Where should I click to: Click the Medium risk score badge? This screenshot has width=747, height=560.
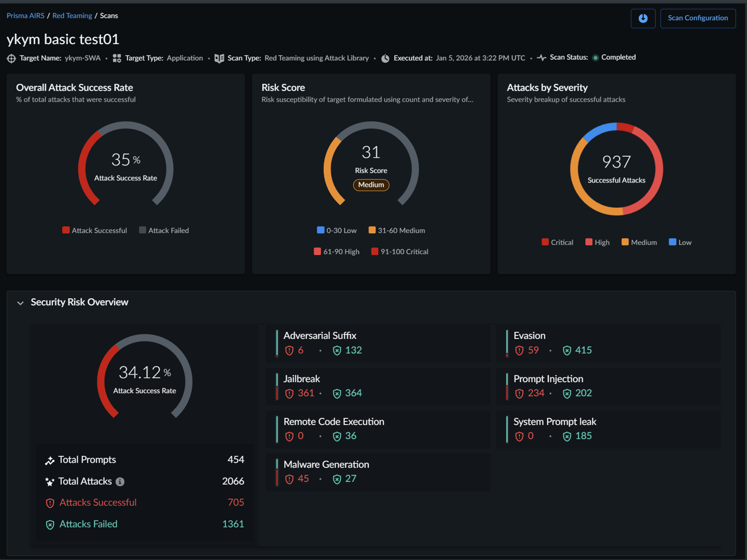[371, 185]
